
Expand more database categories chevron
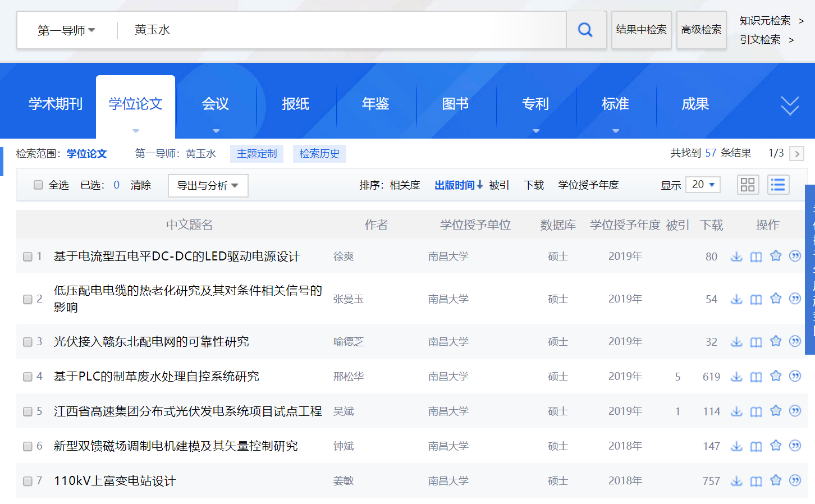pos(790,105)
